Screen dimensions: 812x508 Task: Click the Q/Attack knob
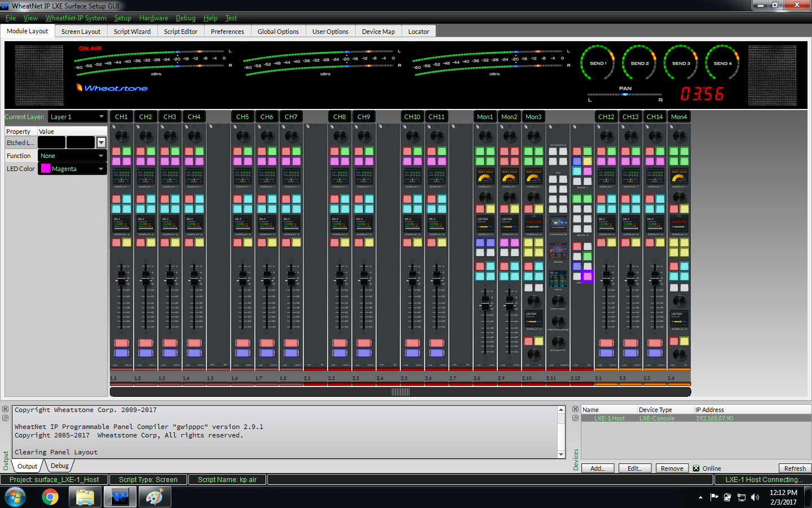558,300
